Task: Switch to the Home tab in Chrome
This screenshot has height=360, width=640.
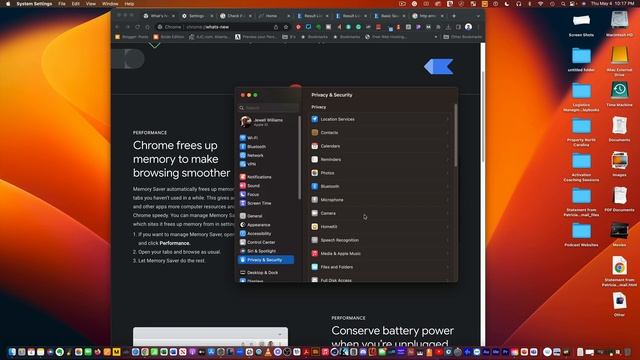Action: pos(273,16)
